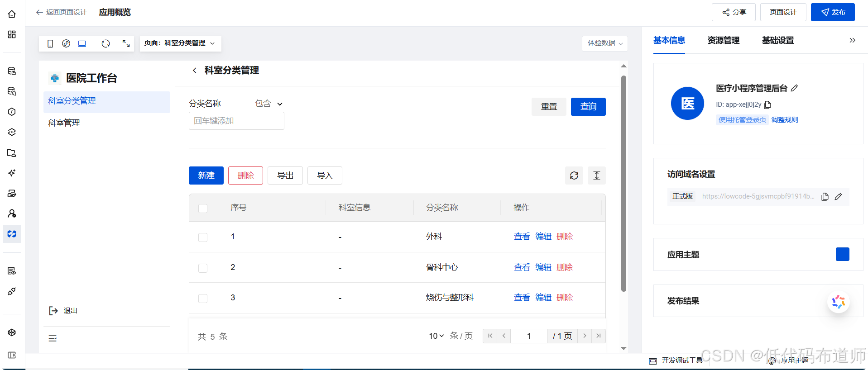Select phone preview device icon
The image size is (868, 370).
50,43
